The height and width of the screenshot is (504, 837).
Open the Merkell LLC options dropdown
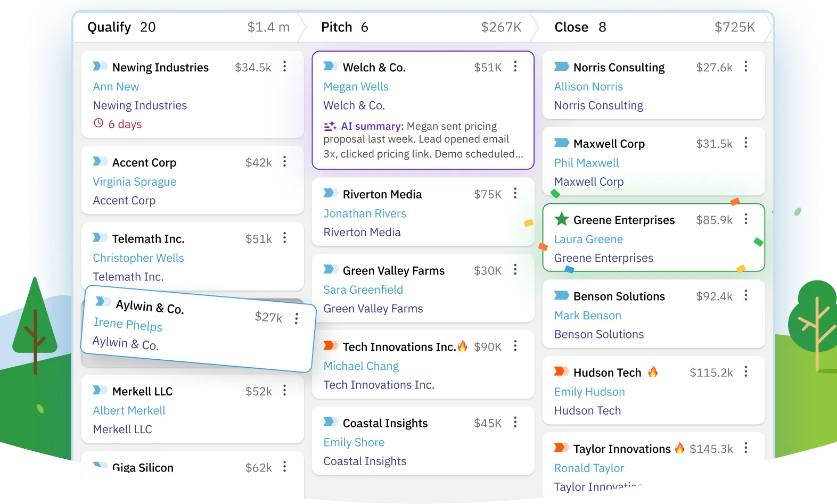tap(285, 391)
